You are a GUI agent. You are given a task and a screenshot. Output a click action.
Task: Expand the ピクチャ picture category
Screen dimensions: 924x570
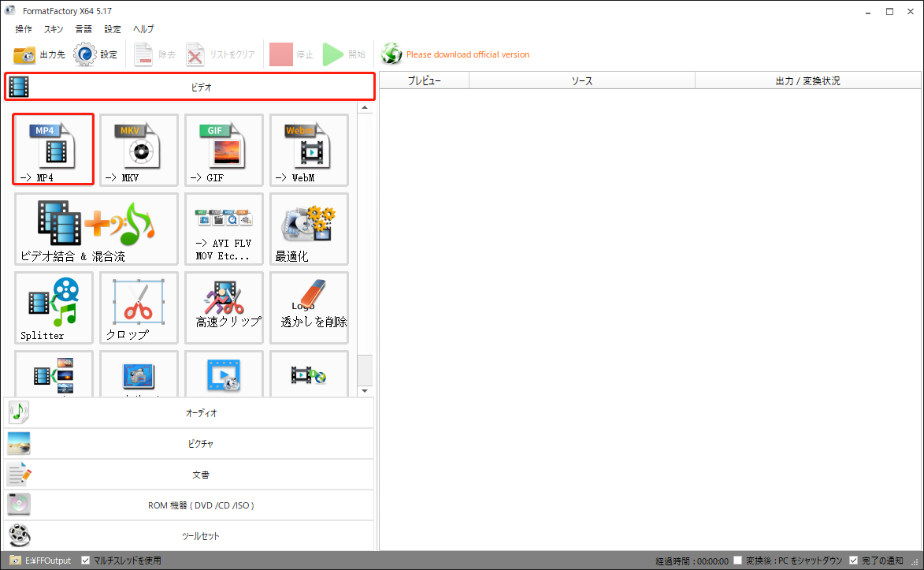click(189, 444)
